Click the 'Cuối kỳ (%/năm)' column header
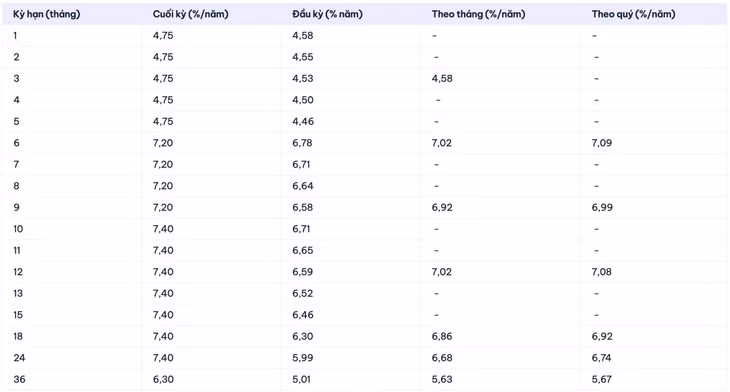Image resolution: width=730 pixels, height=392 pixels. [x=190, y=14]
